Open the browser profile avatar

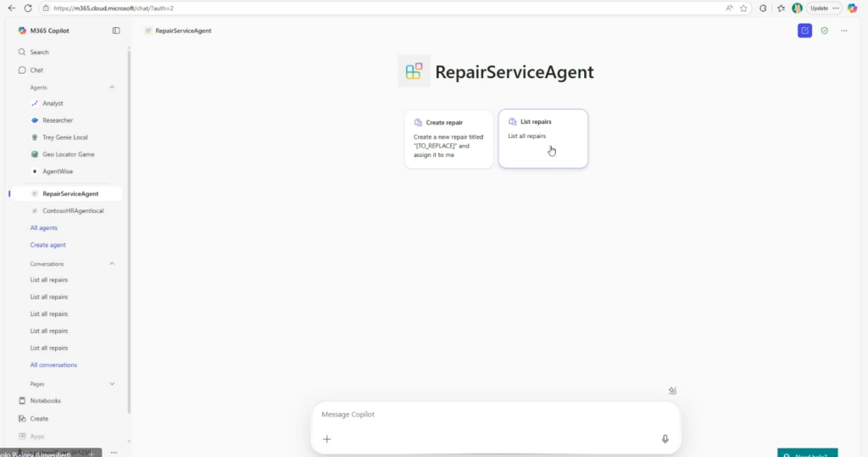tap(797, 8)
